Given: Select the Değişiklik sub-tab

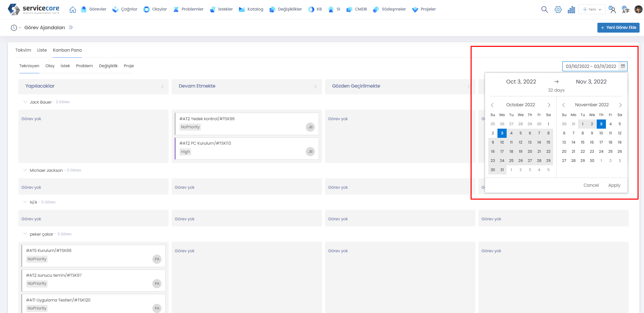Looking at the screenshot, I should coord(108,66).
